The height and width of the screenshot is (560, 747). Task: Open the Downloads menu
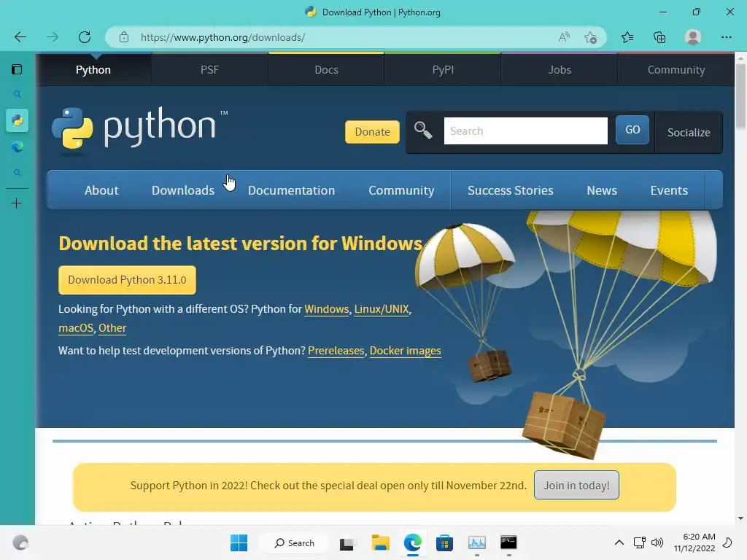(x=183, y=190)
